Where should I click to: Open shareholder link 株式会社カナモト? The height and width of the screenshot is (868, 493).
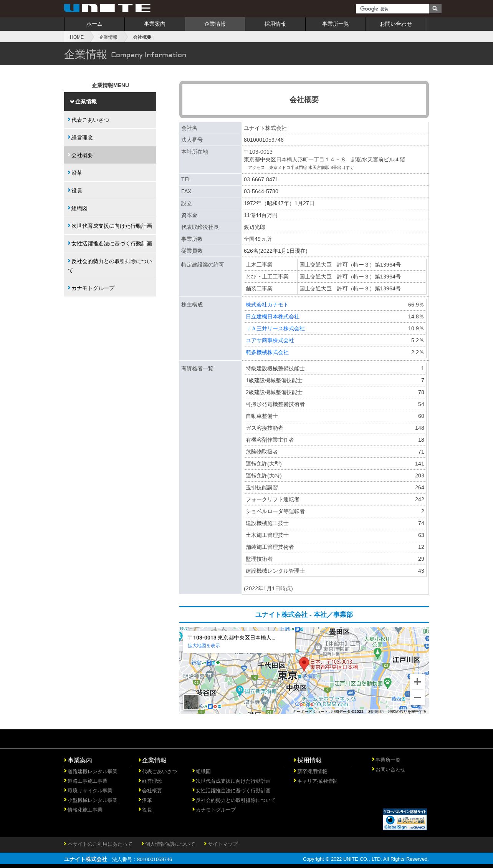point(267,305)
